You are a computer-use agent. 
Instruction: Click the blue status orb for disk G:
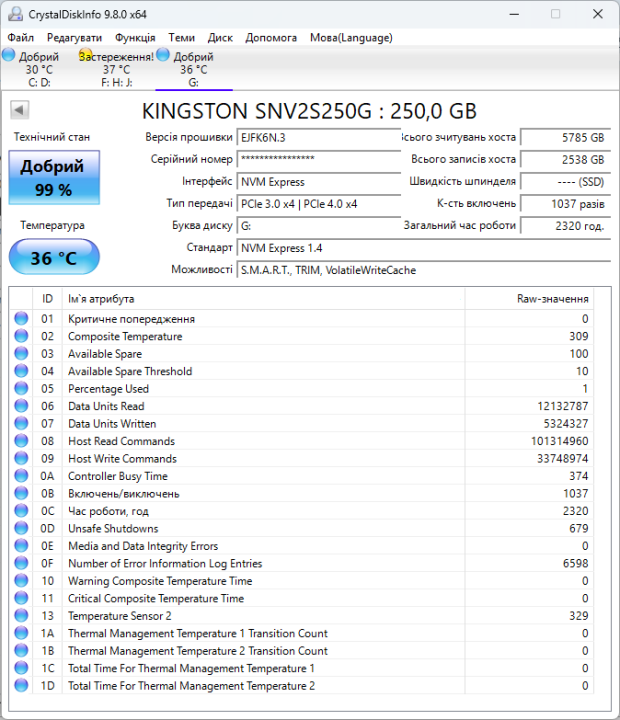[x=163, y=55]
